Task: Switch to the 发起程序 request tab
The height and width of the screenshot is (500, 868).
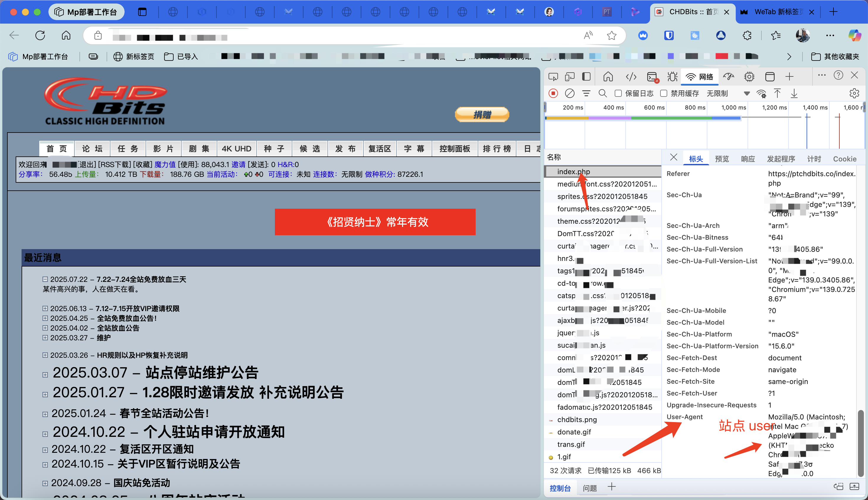Action: click(x=781, y=159)
